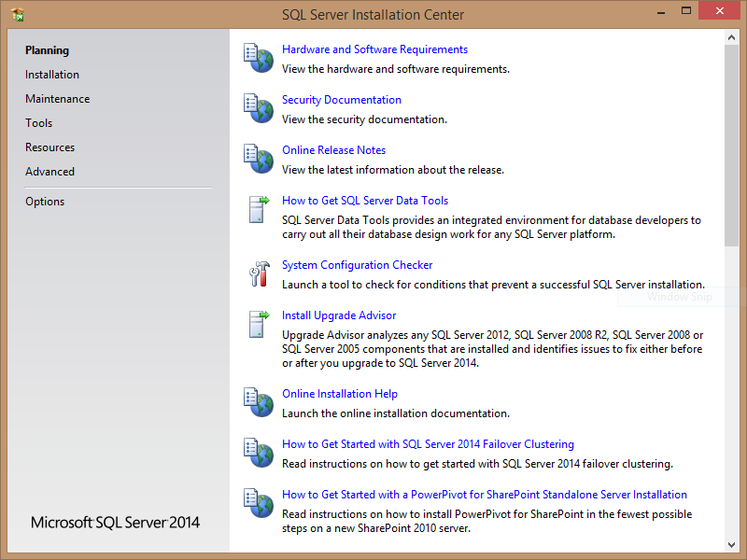Click the Online Release Notes icon
This screenshot has height=560, width=747.
(258, 159)
